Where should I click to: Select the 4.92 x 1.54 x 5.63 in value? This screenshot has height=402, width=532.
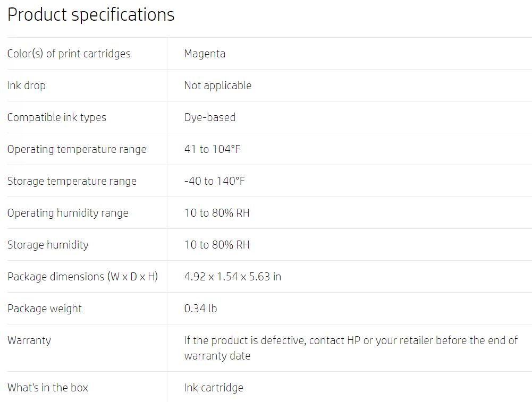tap(232, 277)
